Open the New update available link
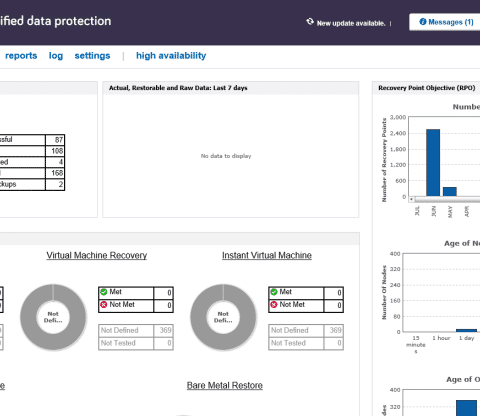Image resolution: width=480 pixels, height=416 pixels. coord(351,23)
